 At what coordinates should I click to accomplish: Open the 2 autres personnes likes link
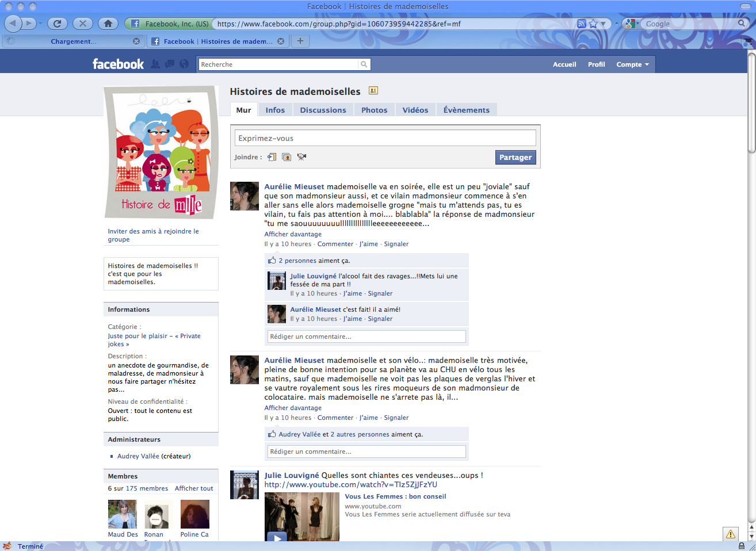(x=360, y=434)
